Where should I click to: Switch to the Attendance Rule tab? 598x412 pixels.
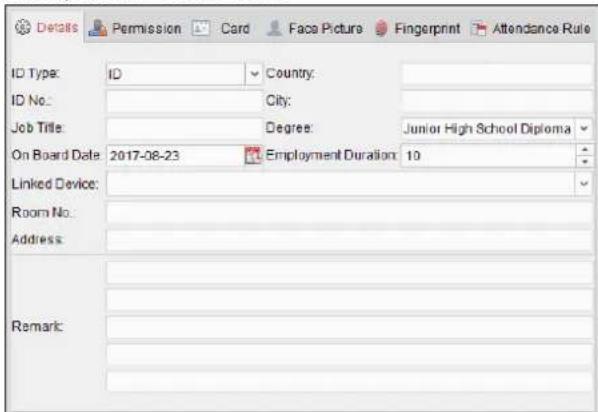531,28
